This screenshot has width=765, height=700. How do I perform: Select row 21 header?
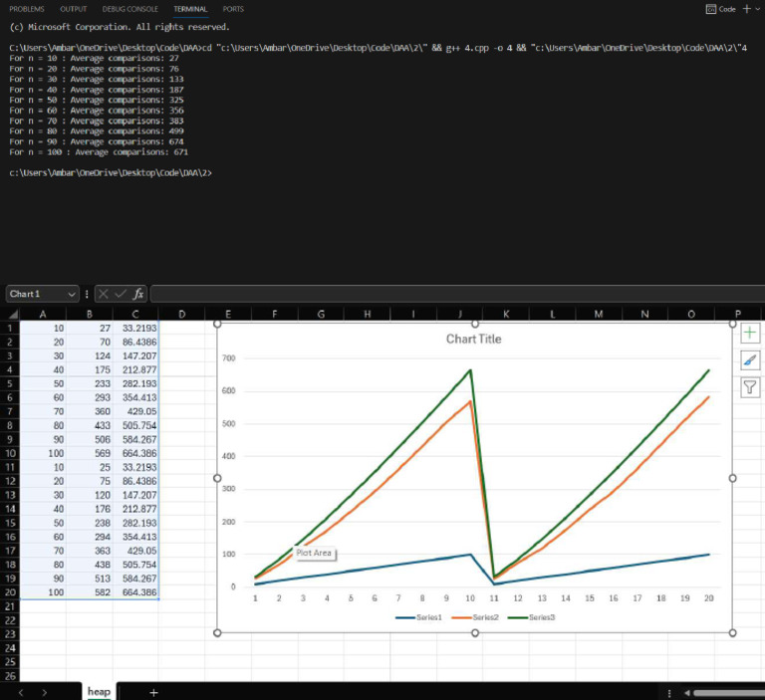coord(10,606)
